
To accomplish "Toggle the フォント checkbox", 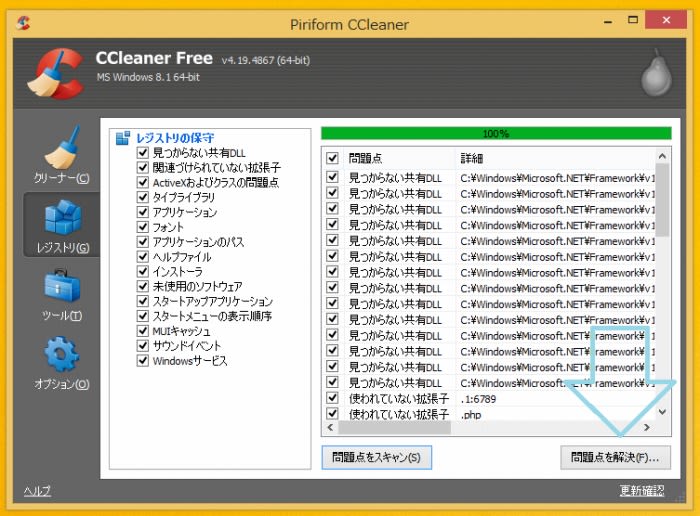I will (x=143, y=227).
